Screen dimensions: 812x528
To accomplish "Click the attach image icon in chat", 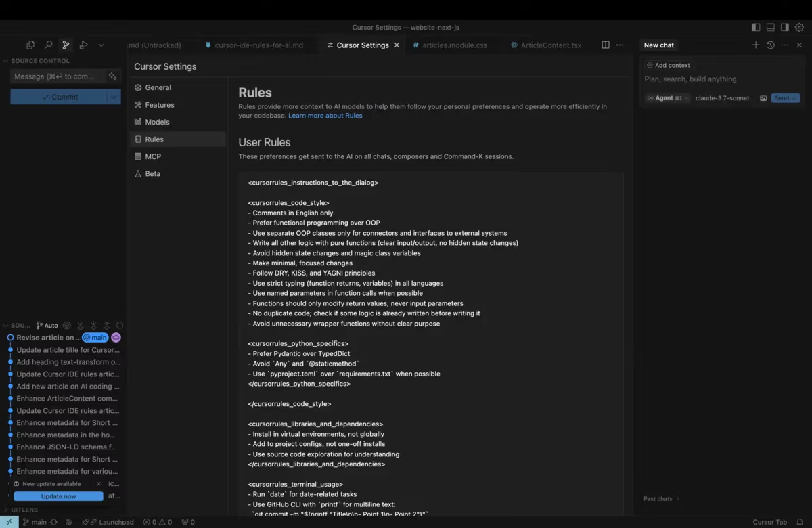I will pyautogui.click(x=763, y=98).
